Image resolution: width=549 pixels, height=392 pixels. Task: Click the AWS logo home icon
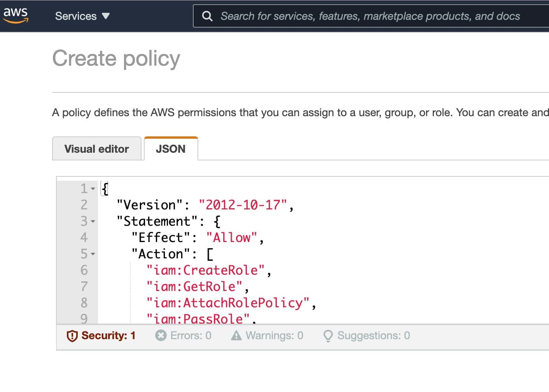[x=16, y=15]
